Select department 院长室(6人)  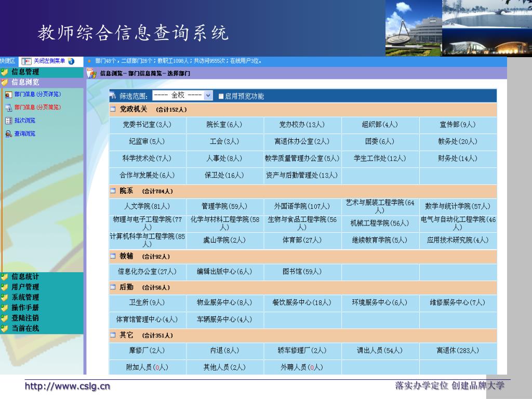pos(224,125)
